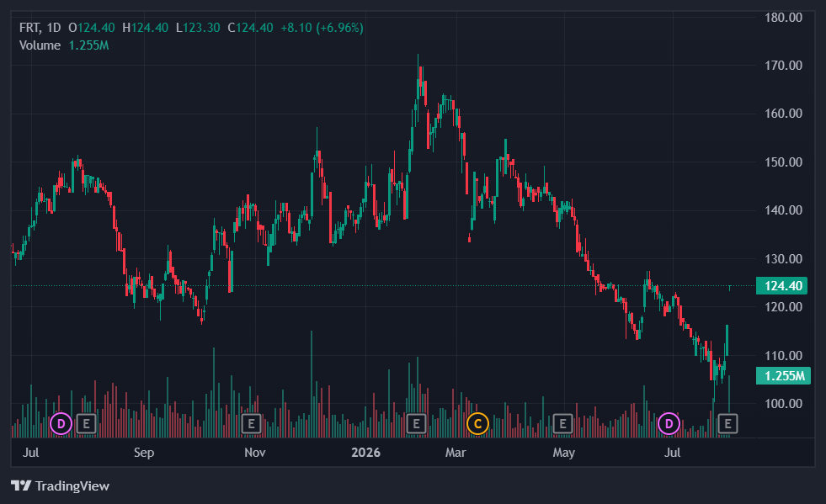Click the 180.00 price axis label

(783, 18)
